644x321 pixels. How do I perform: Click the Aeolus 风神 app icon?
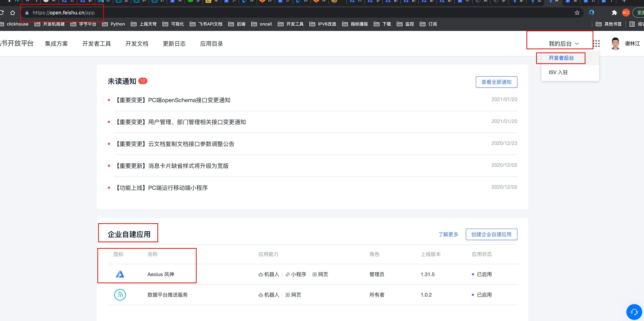pyautogui.click(x=120, y=274)
